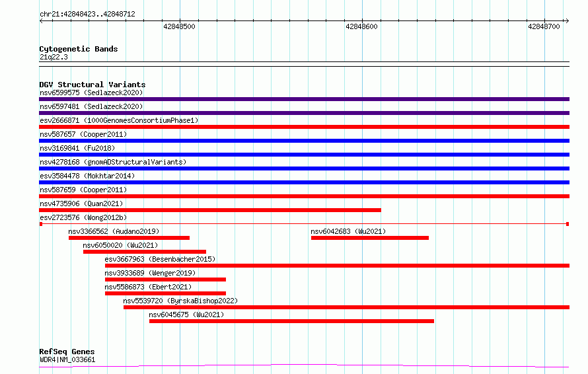Open the esv2666871 1000GenomesConsortiumPhase1 label
Screen dimensions: 588x374
click(119, 120)
